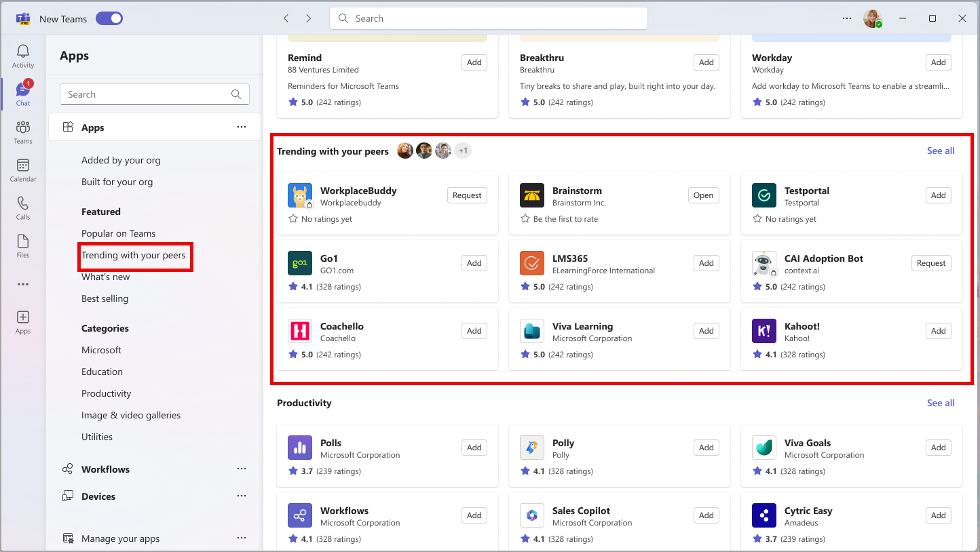980x552 pixels.
Task: Open settings and more ellipsis in title bar
Action: coord(846,18)
